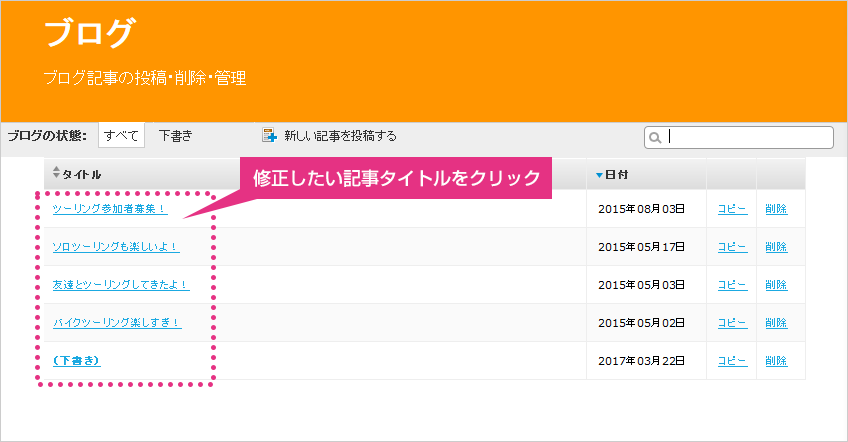848x442 pixels.
Task: Open the (下書き) draft article
Action: click(x=76, y=360)
